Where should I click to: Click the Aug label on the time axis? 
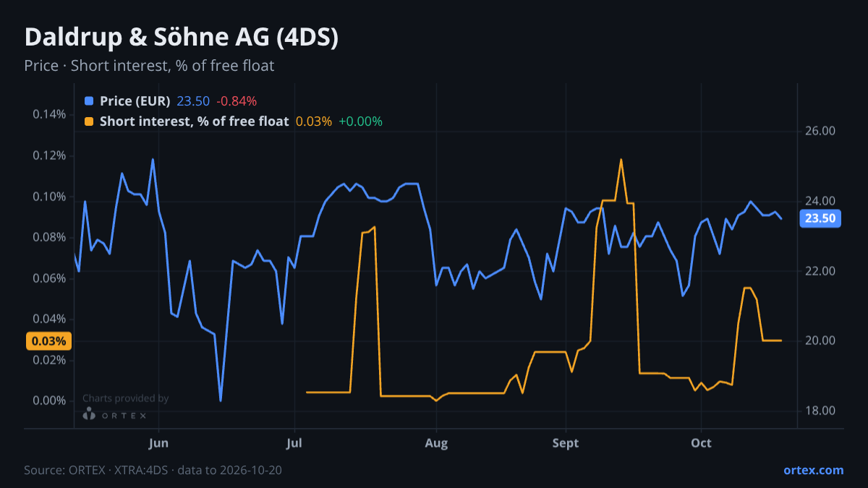435,443
